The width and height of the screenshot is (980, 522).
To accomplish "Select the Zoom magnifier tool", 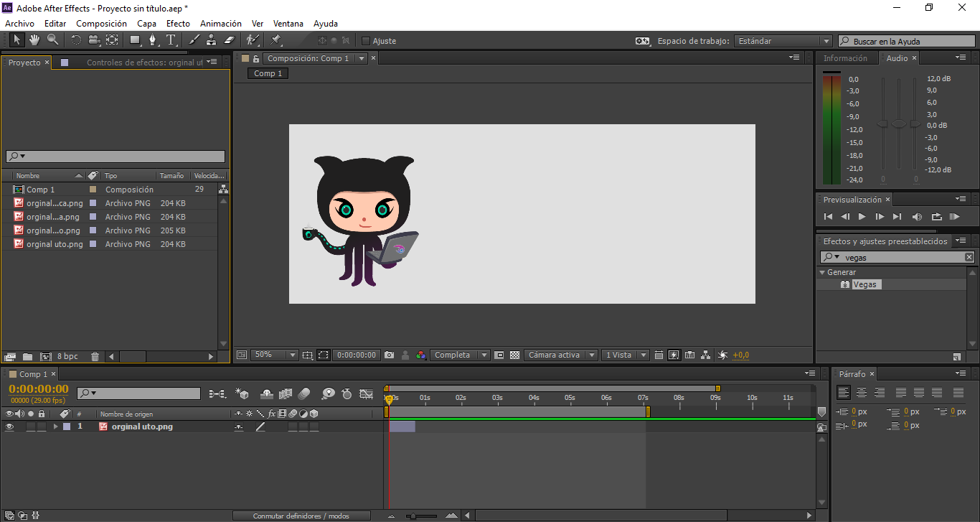I will (52, 40).
